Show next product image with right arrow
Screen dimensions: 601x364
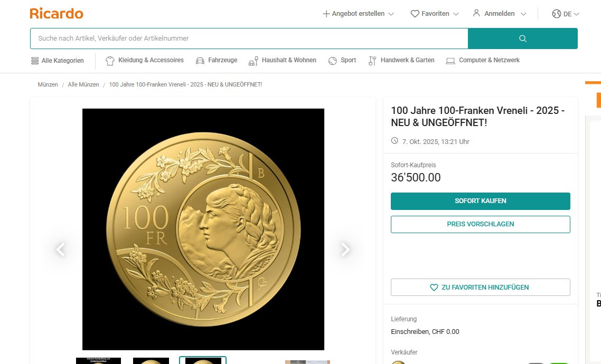(x=345, y=250)
